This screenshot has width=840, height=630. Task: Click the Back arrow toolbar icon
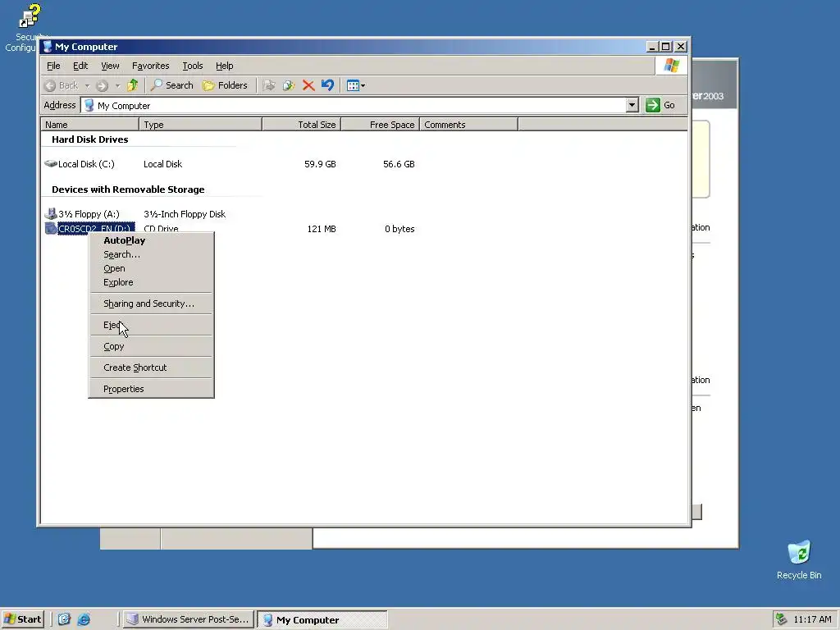50,85
